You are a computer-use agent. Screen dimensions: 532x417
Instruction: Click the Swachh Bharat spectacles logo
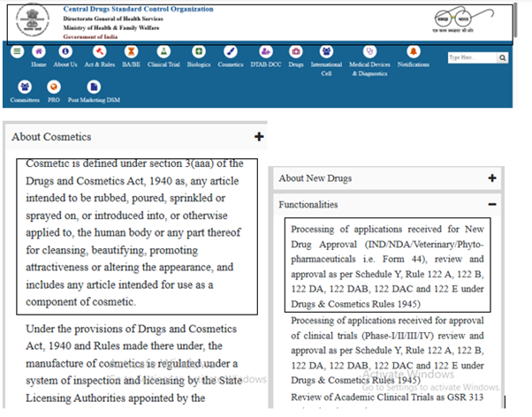[x=463, y=19]
